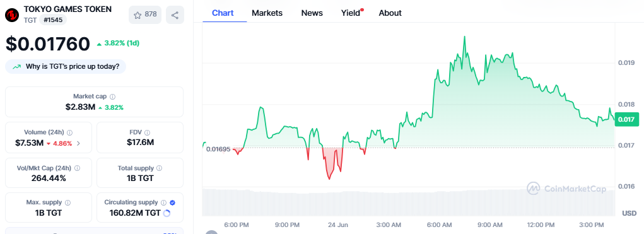Switch to the Markets tab

[x=267, y=13]
